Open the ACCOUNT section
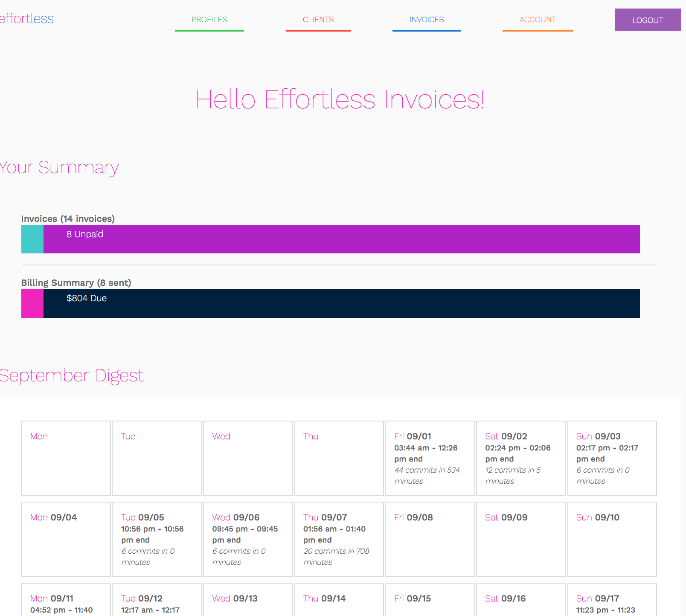 (537, 20)
